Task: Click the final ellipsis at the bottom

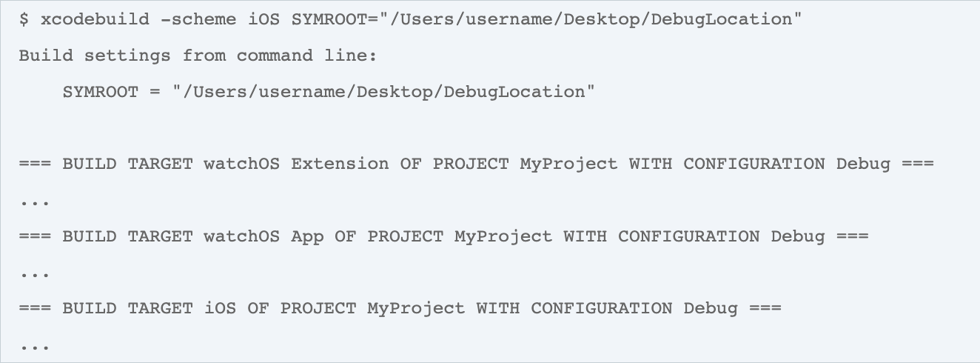Action: [x=34, y=345]
